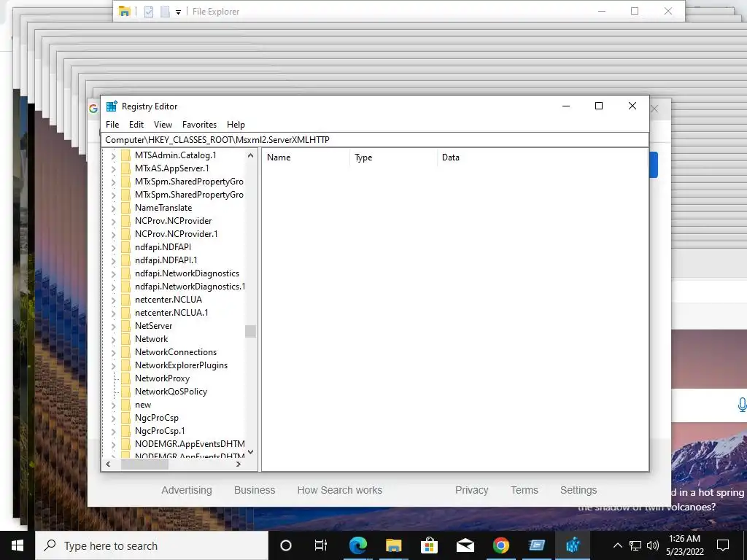Expand the ndfapi.NDFAPI key
This screenshot has height=560, width=747.
click(x=113, y=247)
